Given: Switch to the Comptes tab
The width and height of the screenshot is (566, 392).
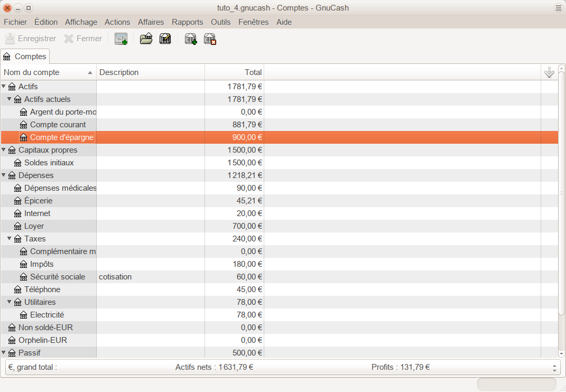Looking at the screenshot, I should coord(25,57).
